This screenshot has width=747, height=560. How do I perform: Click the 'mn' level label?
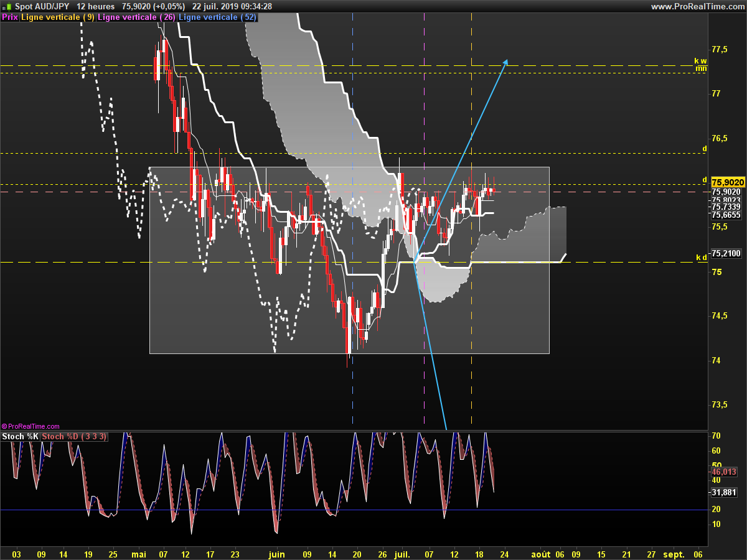click(701, 68)
